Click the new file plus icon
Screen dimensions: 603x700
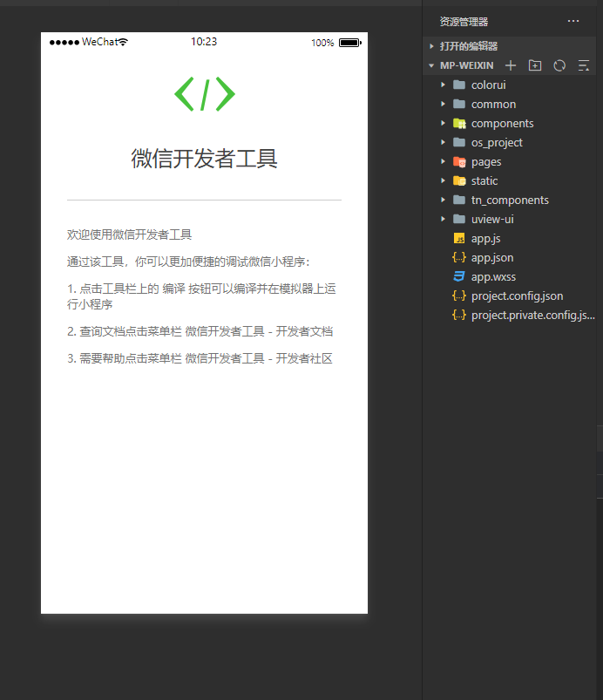point(510,65)
